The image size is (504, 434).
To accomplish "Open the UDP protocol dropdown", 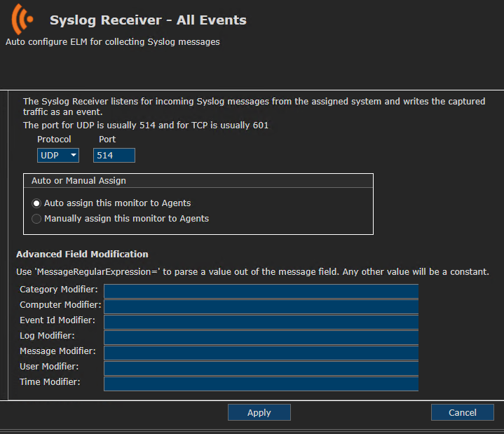I will pyautogui.click(x=58, y=155).
